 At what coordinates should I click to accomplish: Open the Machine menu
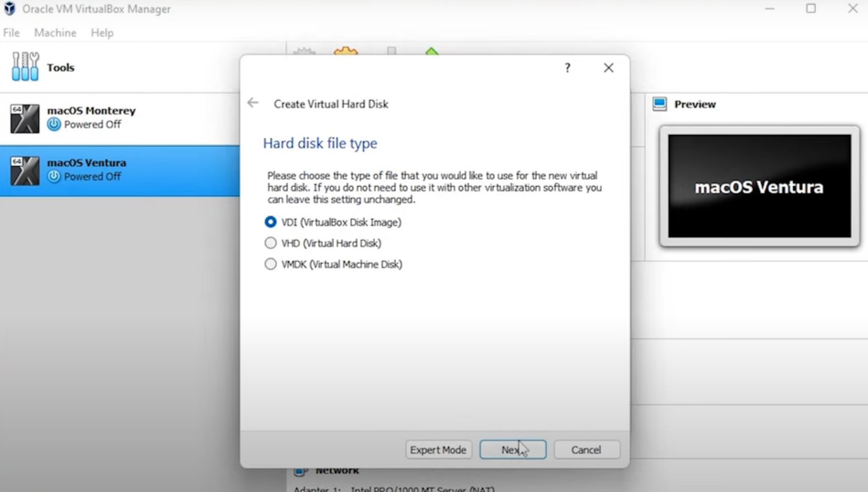tap(55, 33)
